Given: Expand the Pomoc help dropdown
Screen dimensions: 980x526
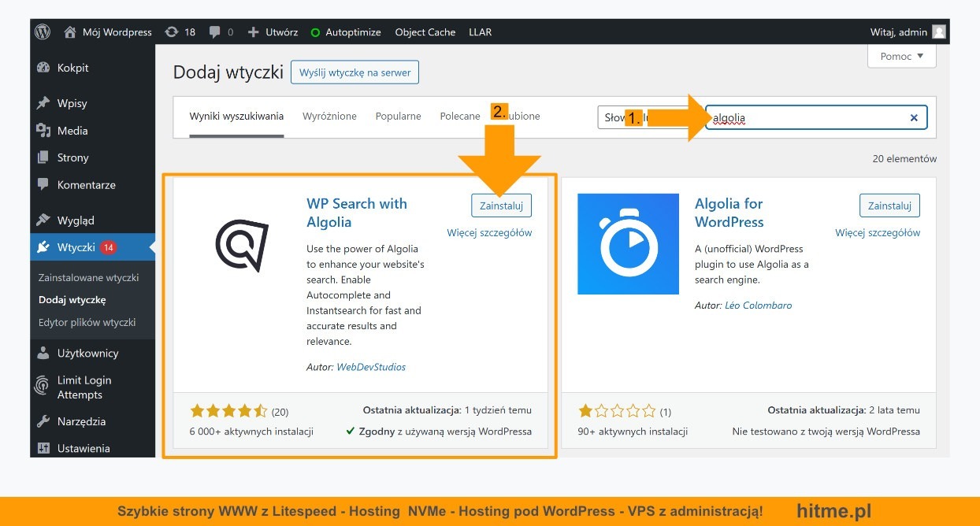Looking at the screenshot, I should pos(901,57).
